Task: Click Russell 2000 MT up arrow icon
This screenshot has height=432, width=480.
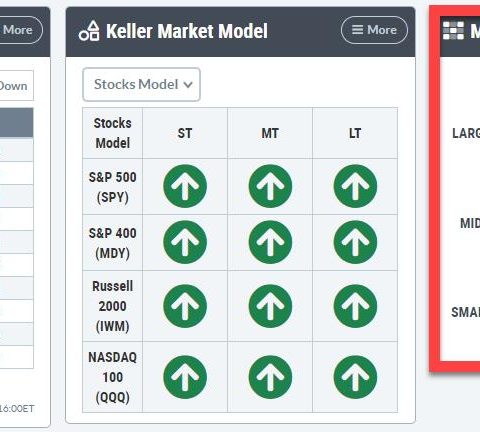Action: [x=270, y=306]
